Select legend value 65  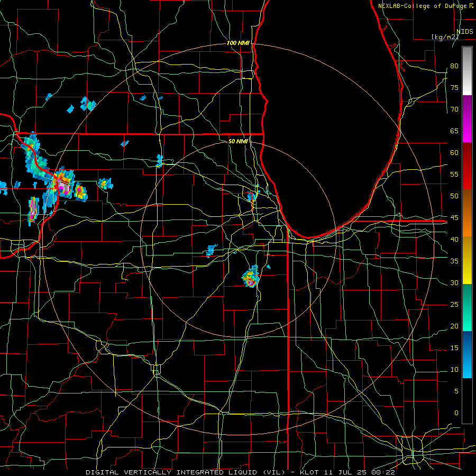click(x=454, y=131)
